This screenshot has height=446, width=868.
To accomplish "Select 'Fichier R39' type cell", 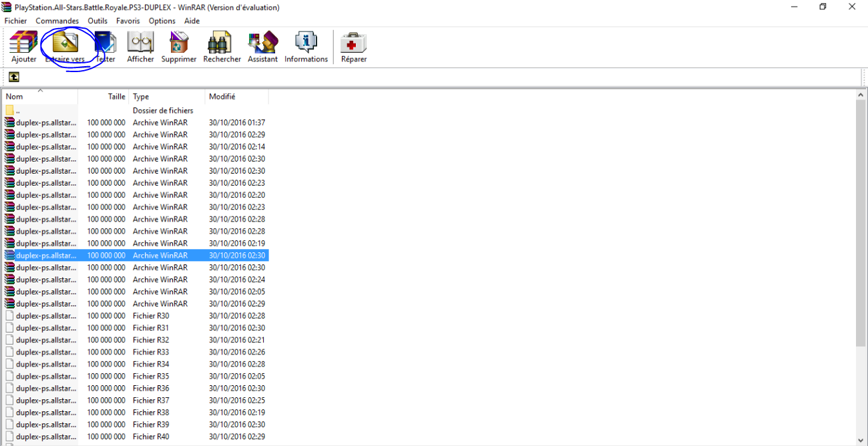I will tap(151, 424).
